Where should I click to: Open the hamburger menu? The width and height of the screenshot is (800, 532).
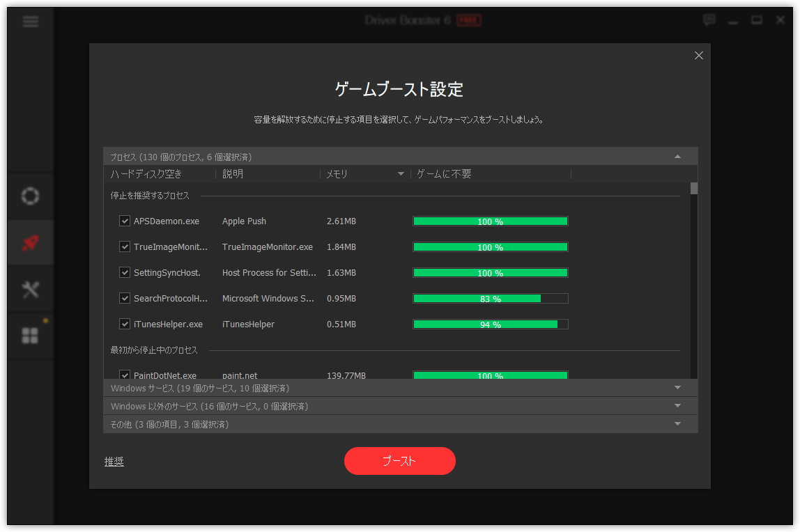pyautogui.click(x=30, y=22)
